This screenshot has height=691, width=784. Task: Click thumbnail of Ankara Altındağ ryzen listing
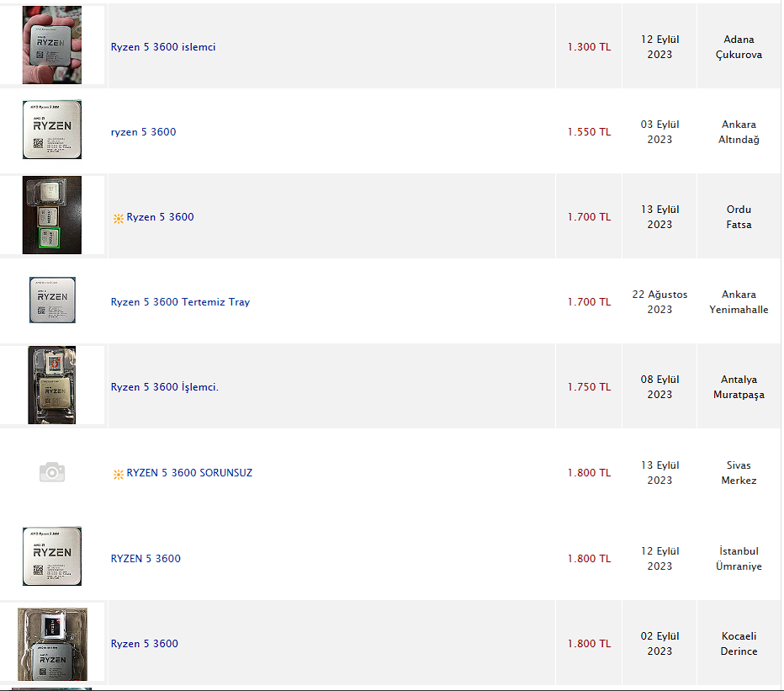52,130
